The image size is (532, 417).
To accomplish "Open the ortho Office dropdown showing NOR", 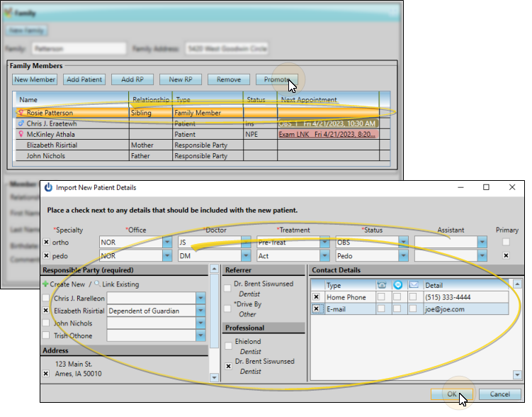I will pos(167,242).
